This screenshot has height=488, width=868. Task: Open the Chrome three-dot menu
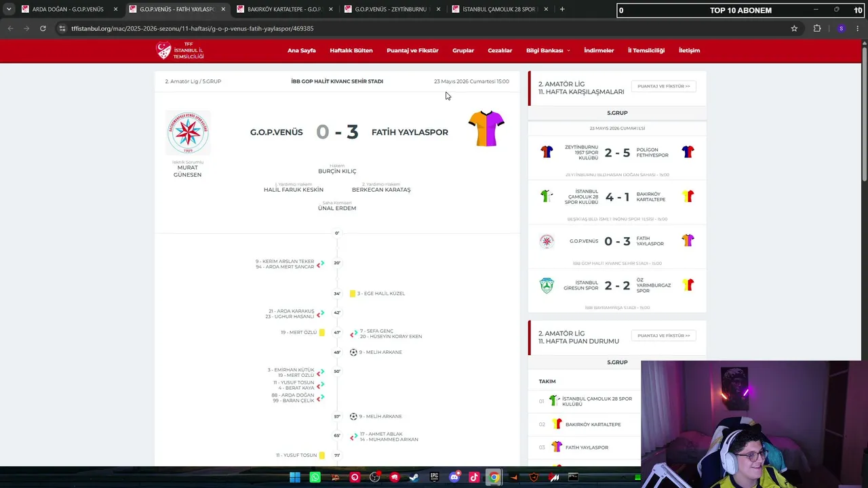click(858, 28)
